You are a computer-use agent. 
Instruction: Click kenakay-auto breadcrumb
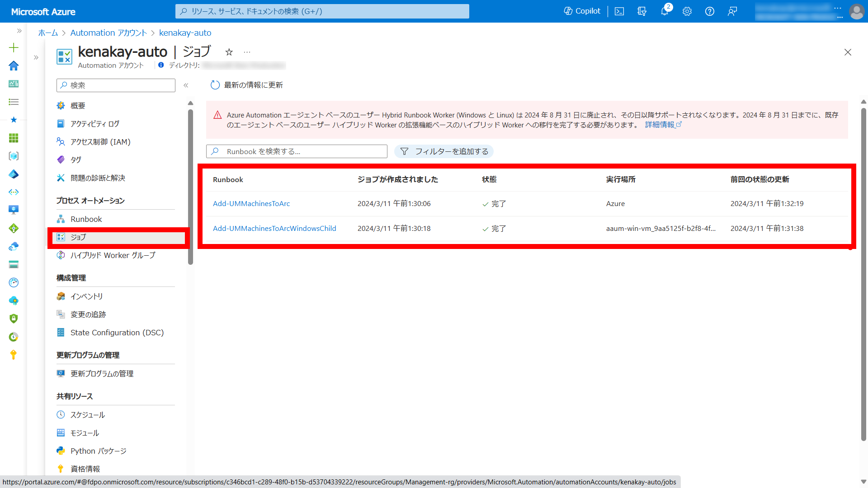(185, 33)
